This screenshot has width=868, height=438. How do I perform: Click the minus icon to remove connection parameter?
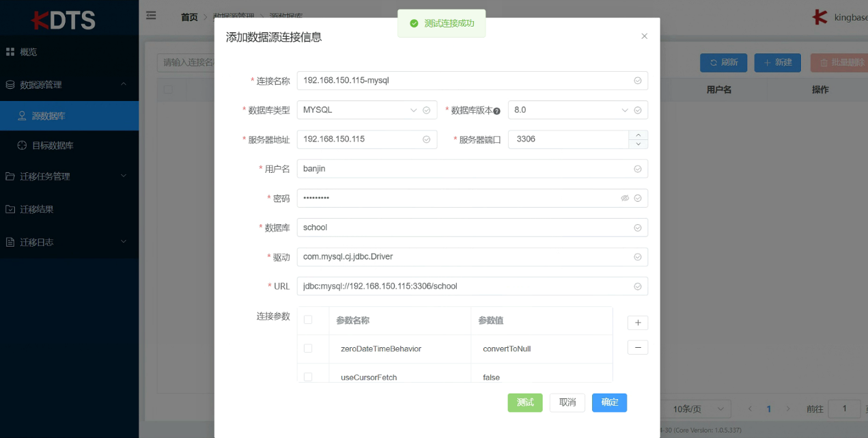tap(637, 347)
